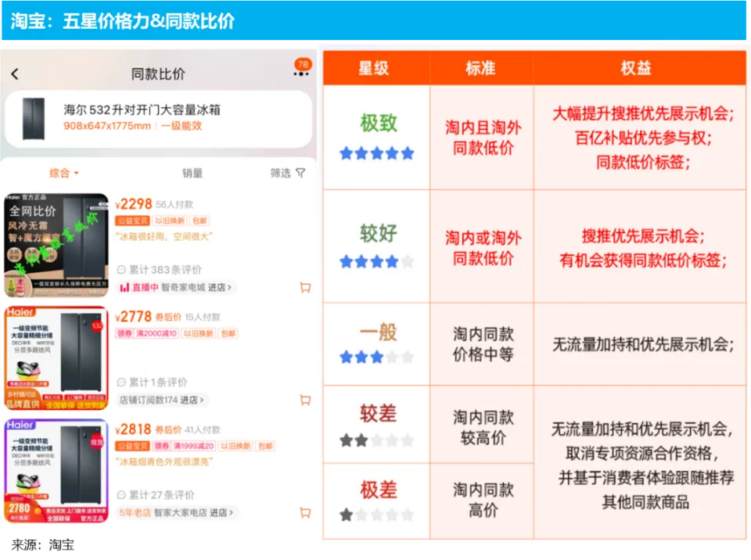This screenshot has width=751, height=560.
Task: Switch to the 销量 sort tab
Action: tap(192, 173)
